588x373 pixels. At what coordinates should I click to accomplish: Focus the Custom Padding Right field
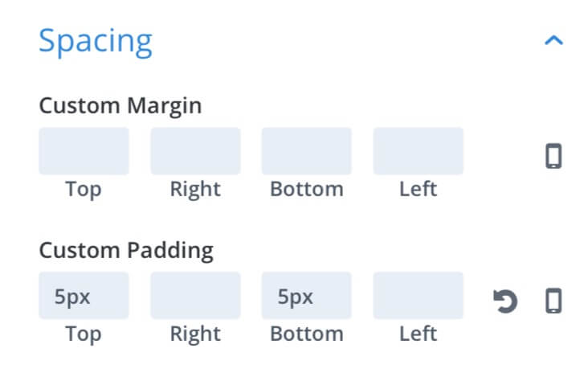coord(195,296)
